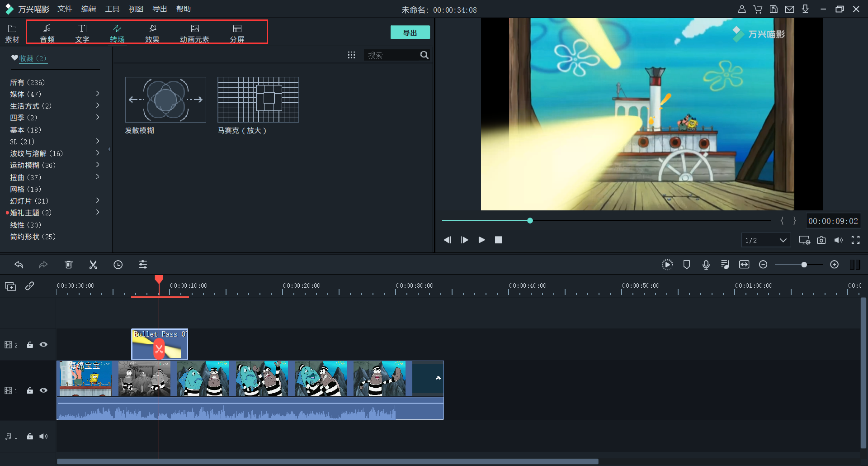Expand the 运动模糊 (36) category
The height and width of the screenshot is (466, 868).
pos(98,165)
